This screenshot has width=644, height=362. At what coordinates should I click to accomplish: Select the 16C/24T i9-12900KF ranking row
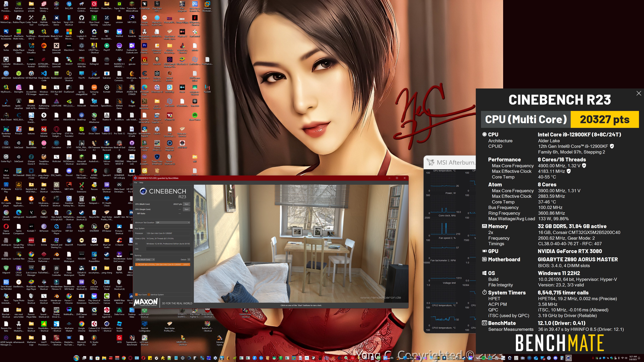[x=163, y=264]
